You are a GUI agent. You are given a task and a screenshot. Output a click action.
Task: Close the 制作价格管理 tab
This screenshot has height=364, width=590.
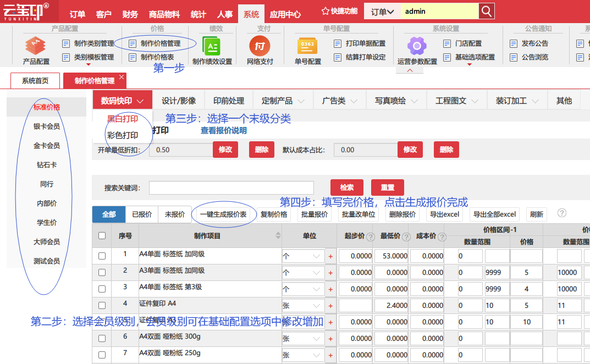121,77
